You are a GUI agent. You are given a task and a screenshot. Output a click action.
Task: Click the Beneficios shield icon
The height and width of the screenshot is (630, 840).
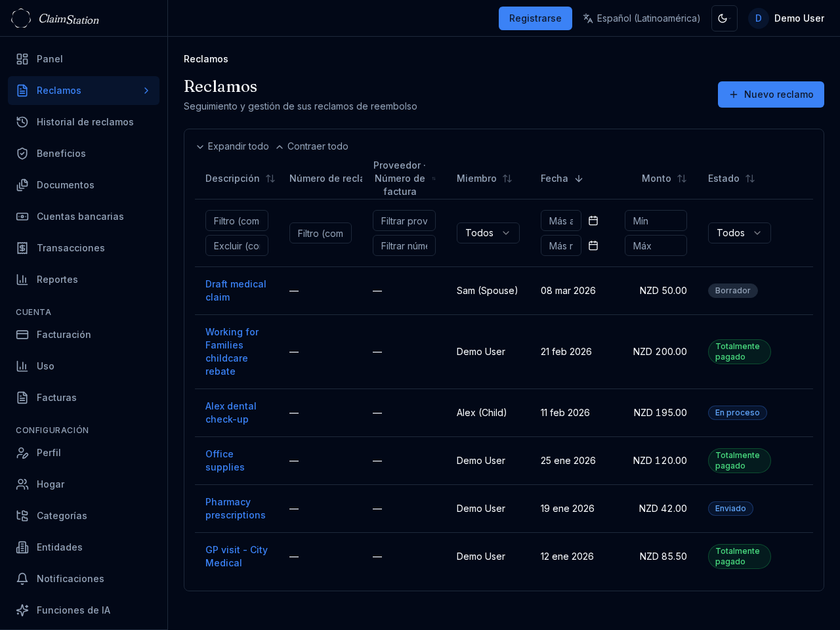tap(22, 154)
